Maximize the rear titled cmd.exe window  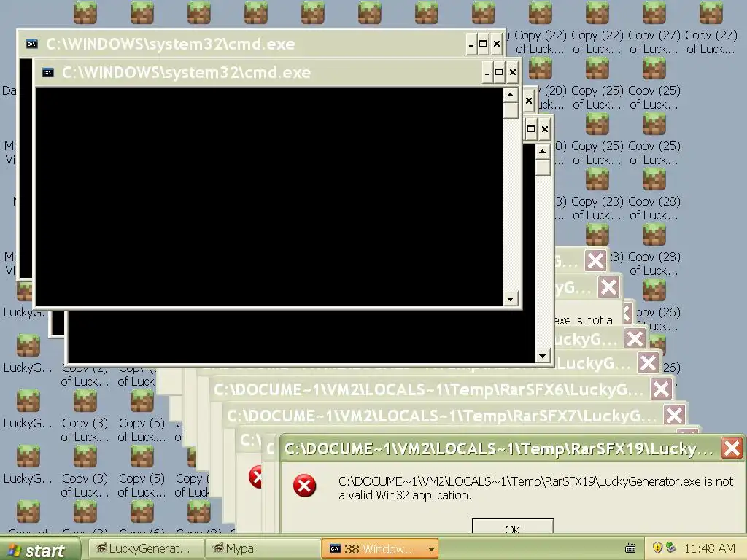[x=483, y=44]
